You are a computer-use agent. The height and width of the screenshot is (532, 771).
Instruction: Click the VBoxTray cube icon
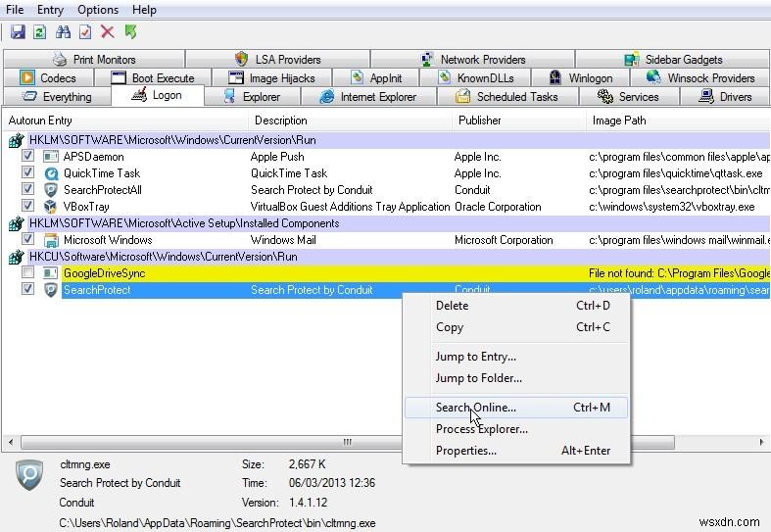[51, 207]
